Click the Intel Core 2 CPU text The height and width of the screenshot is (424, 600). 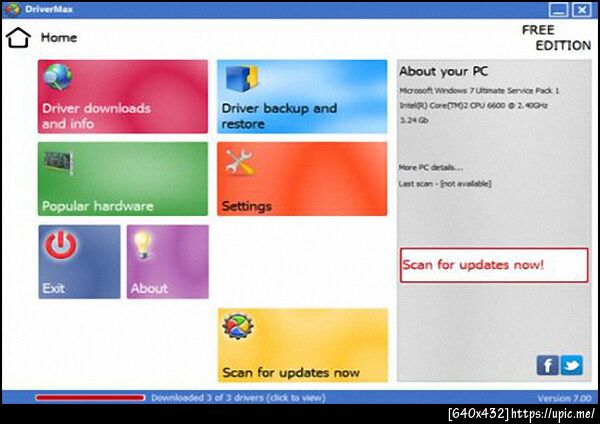coord(473,105)
